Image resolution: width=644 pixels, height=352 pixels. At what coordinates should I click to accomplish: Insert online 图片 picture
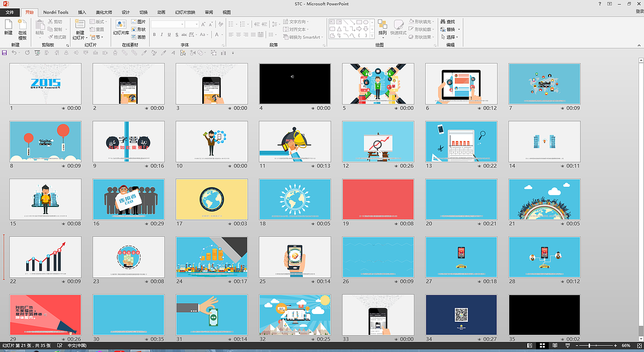coord(138,22)
